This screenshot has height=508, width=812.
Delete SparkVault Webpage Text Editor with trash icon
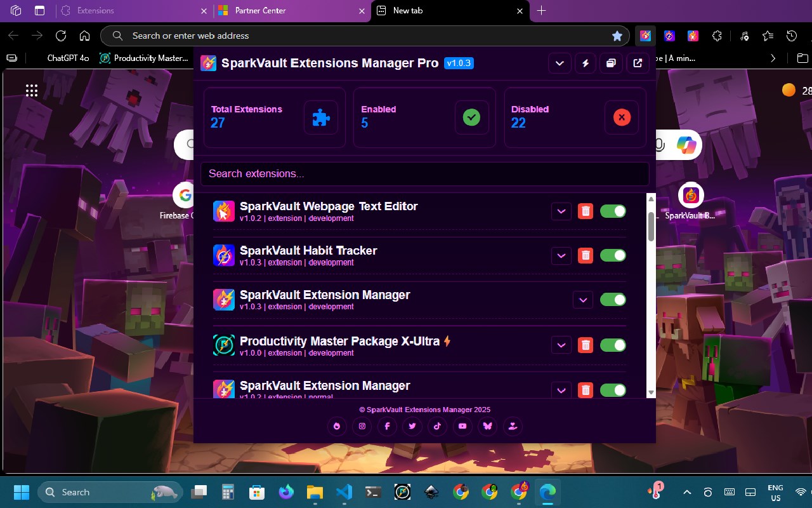(x=586, y=211)
